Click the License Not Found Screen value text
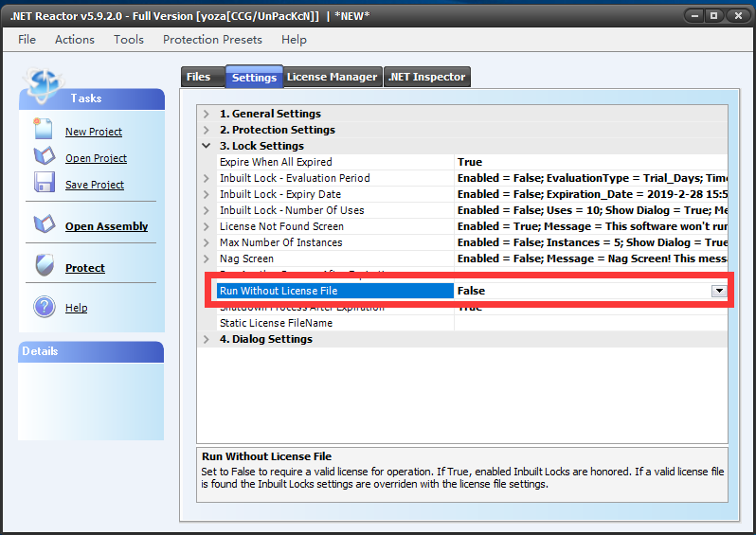Image resolution: width=756 pixels, height=535 pixels. pyautogui.click(x=592, y=226)
